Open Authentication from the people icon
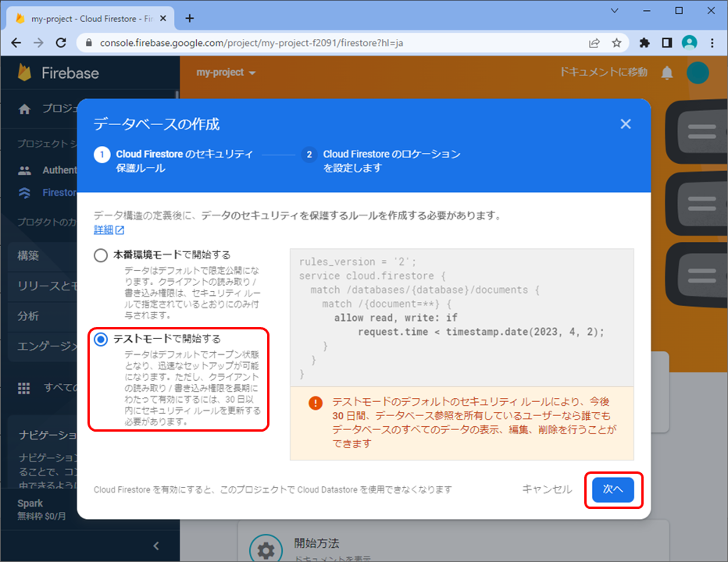Viewport: 728px width, 562px height. pyautogui.click(x=24, y=170)
